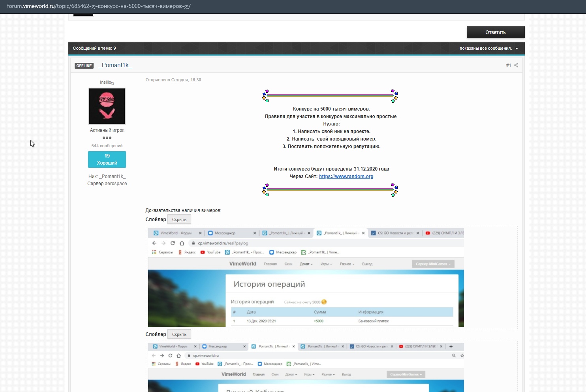Click the OFFLINE status badge
This screenshot has height=392, width=586.
coord(84,66)
